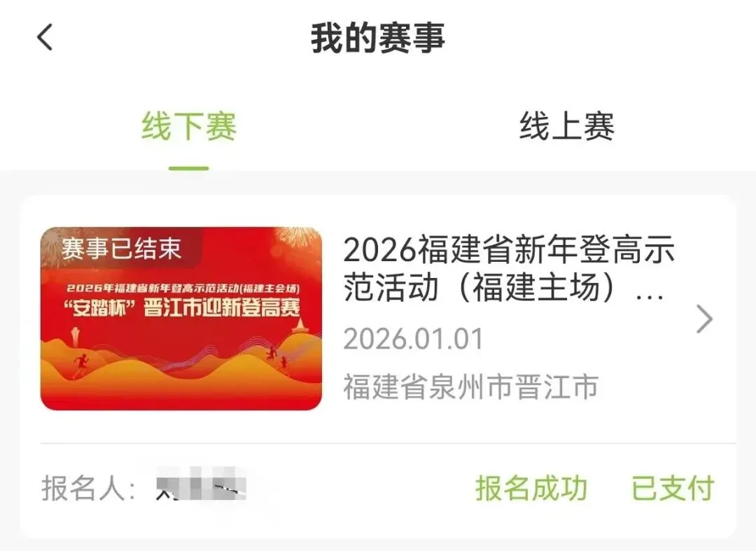Tap the back arrow icon
This screenshot has width=756, height=551.
tap(45, 37)
